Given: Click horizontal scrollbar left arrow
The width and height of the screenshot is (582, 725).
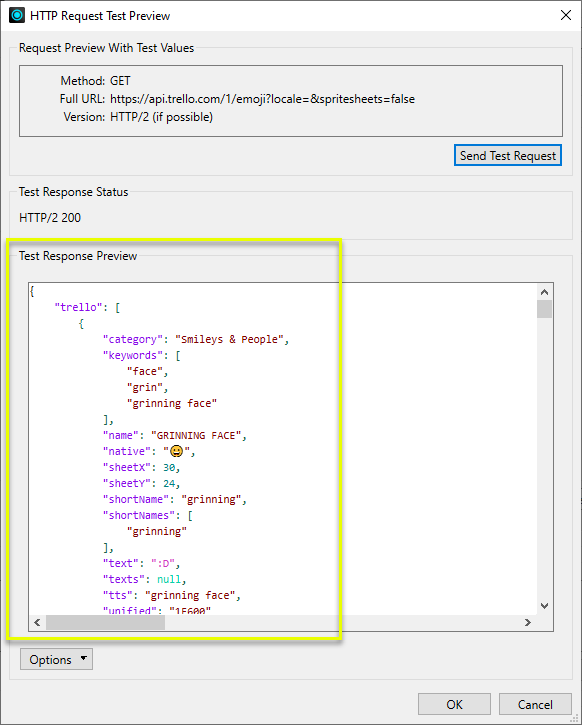Looking at the screenshot, I should pos(37,622).
